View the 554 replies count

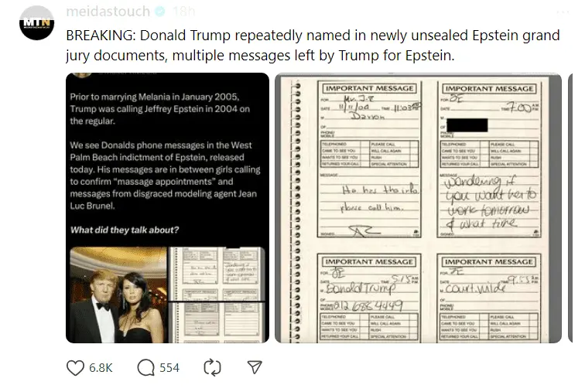[169, 368]
